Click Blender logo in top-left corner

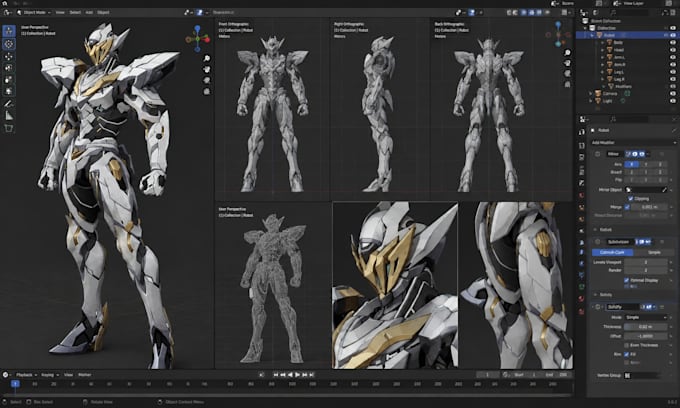[5, 3]
